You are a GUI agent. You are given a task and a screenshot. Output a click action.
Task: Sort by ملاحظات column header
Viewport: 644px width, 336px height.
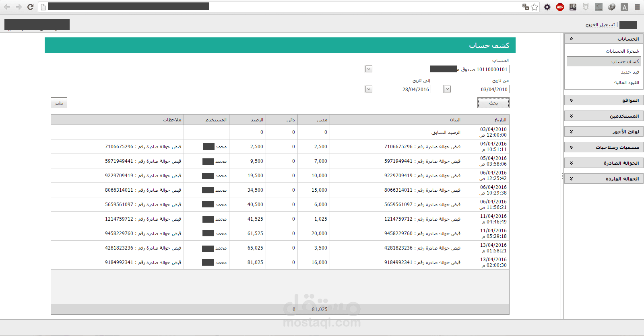click(118, 120)
